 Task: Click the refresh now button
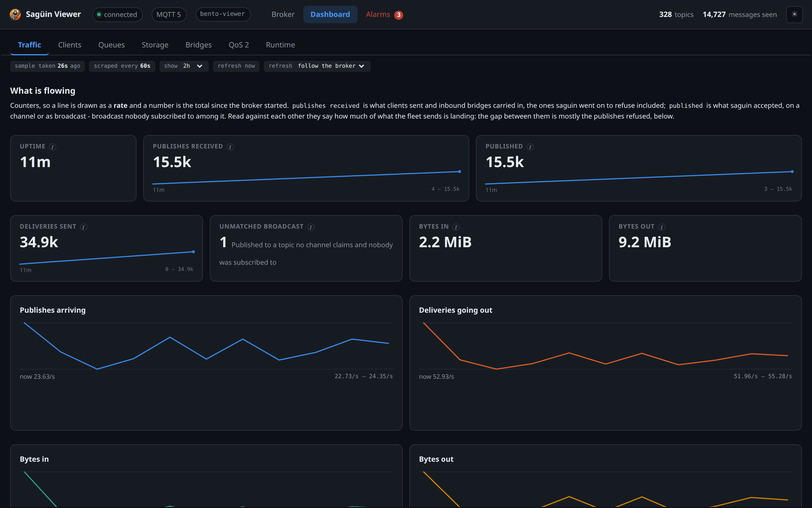tap(236, 66)
